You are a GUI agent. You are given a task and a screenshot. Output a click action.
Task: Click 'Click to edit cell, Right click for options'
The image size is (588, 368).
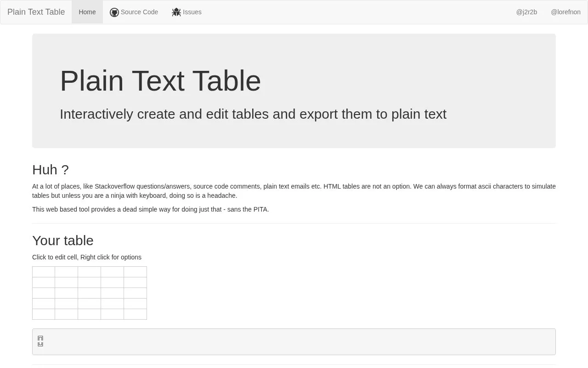87,257
